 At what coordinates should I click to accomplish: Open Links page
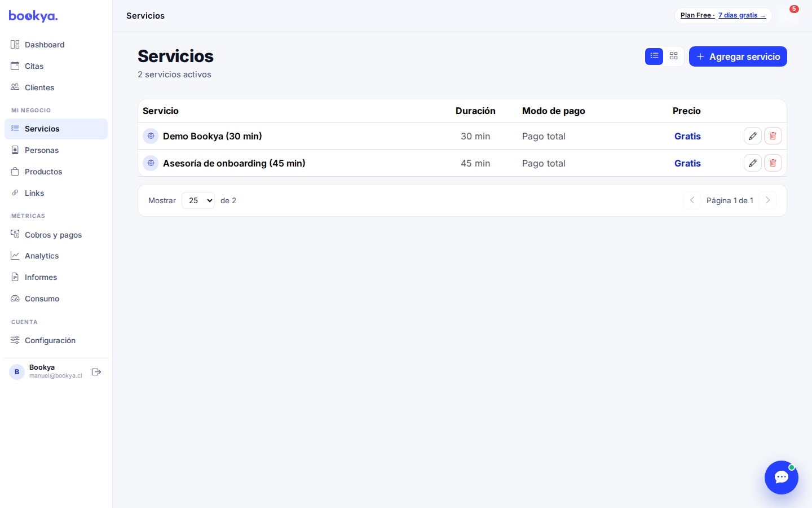coord(56,193)
